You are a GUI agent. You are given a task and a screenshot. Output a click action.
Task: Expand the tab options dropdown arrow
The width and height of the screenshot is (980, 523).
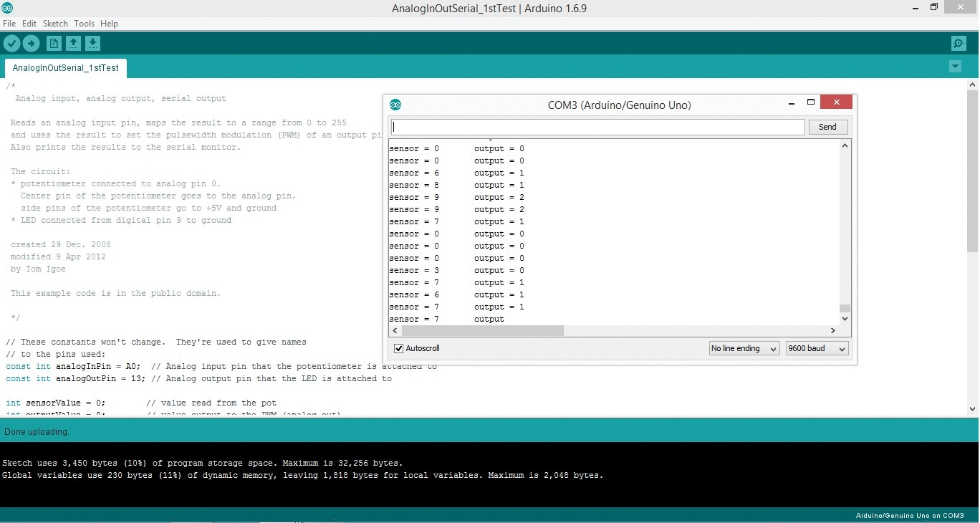(955, 67)
